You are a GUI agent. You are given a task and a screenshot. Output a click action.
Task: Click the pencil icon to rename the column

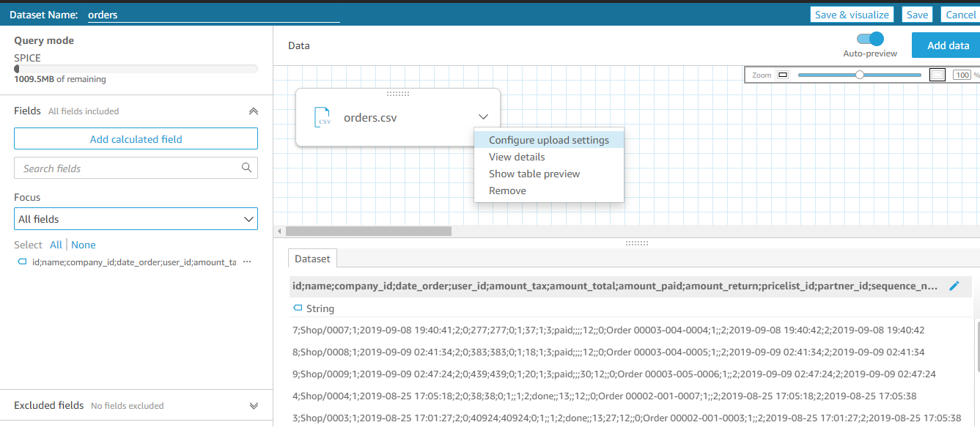(954, 286)
